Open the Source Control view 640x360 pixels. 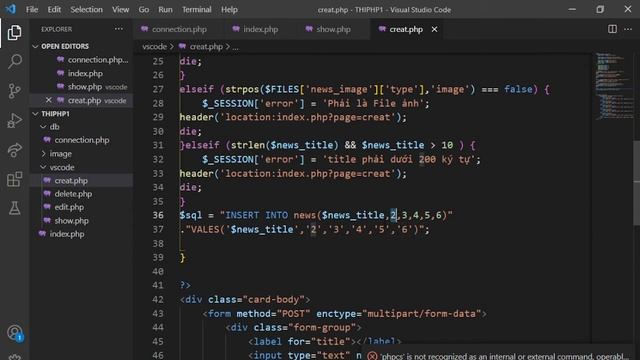coord(14,91)
